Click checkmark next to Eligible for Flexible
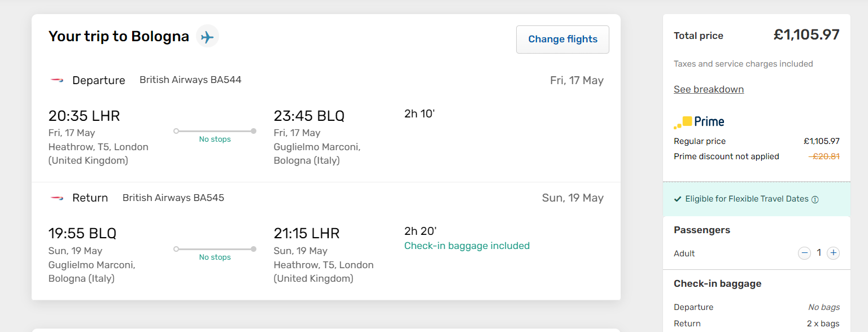Screen dimensions: 868x332 pos(678,199)
